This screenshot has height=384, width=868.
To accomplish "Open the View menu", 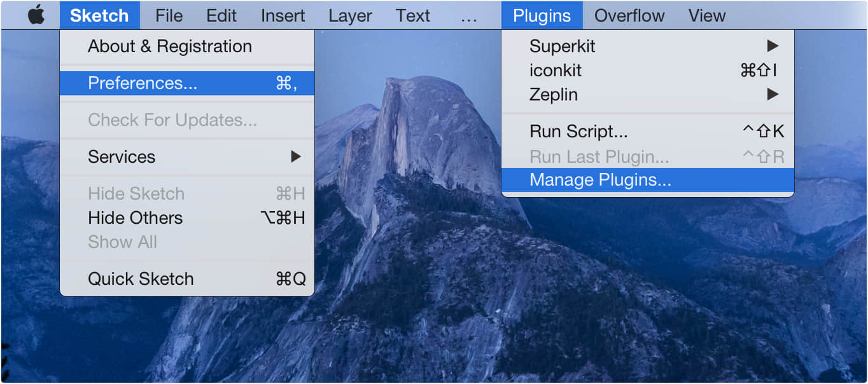I will 706,15.
